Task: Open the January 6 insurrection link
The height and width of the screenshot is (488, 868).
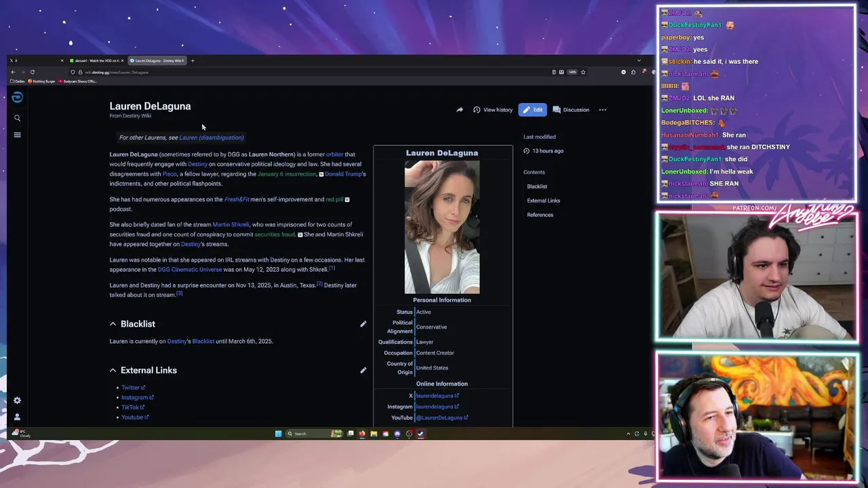Action: tap(287, 174)
